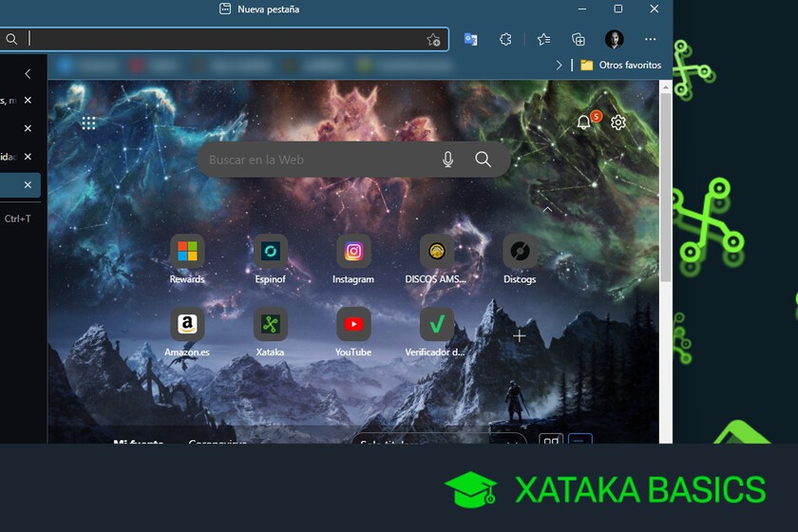This screenshot has height=532, width=798.
Task: Open the DISCOS AMS quick link
Action: click(x=436, y=259)
